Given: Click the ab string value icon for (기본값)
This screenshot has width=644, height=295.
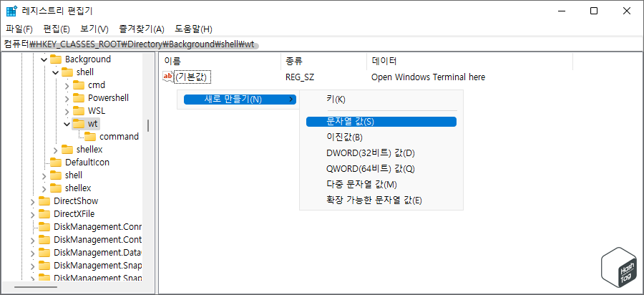Looking at the screenshot, I should (x=168, y=77).
